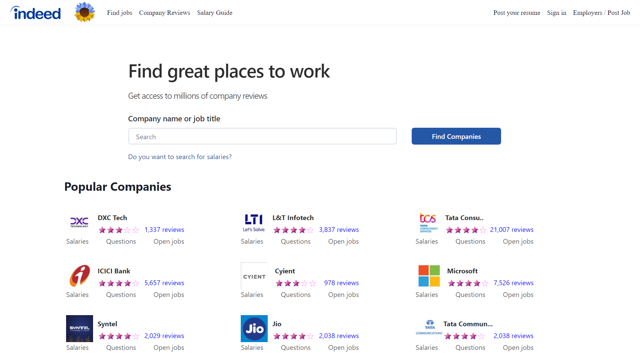View 21,007 reviews for Tata Consultancy
This screenshot has width=640, height=364.
[512, 230]
